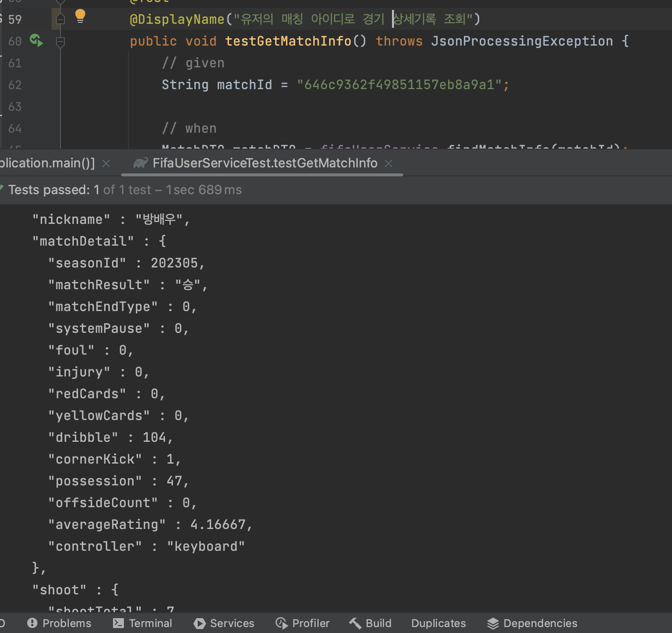Close the FifaUserServiceTest.testGetMatchInfo tab
This screenshot has width=672, height=633.
point(389,163)
